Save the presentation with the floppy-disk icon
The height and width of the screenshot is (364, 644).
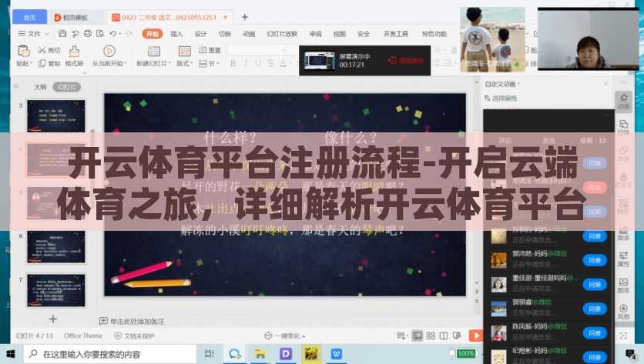point(62,34)
